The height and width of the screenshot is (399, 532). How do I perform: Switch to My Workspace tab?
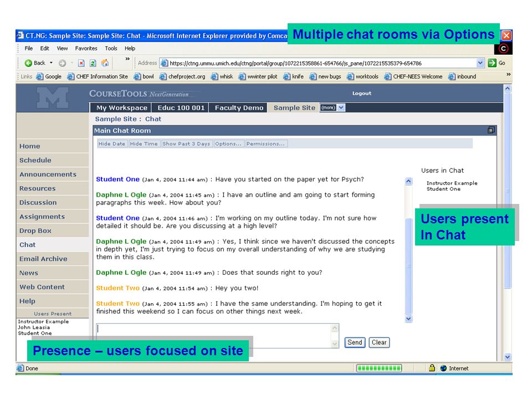click(x=121, y=108)
